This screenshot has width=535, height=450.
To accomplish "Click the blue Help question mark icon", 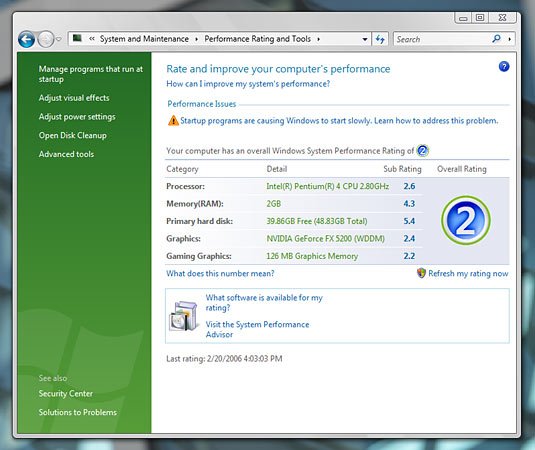I will (504, 67).
